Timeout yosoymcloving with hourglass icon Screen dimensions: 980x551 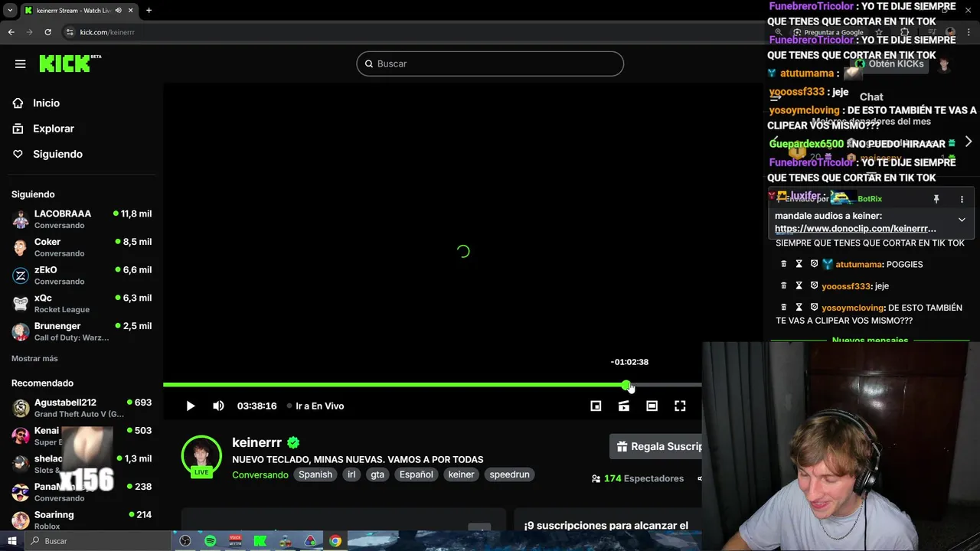(x=799, y=307)
